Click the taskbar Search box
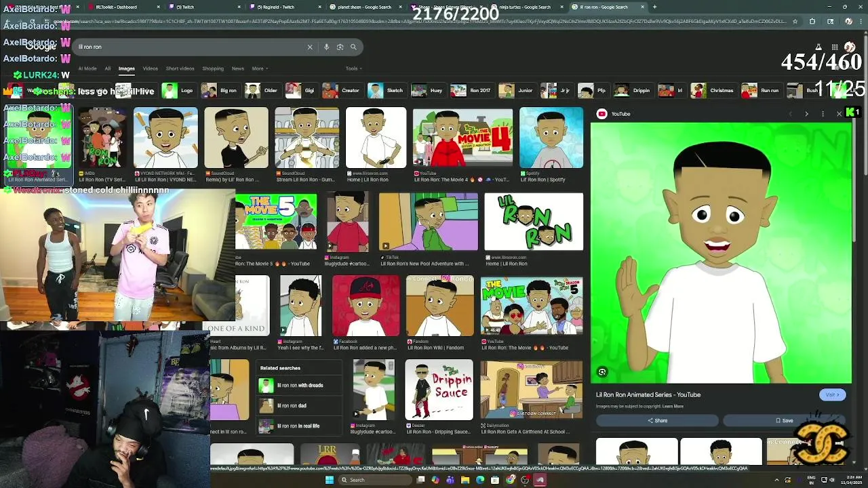 375,480
